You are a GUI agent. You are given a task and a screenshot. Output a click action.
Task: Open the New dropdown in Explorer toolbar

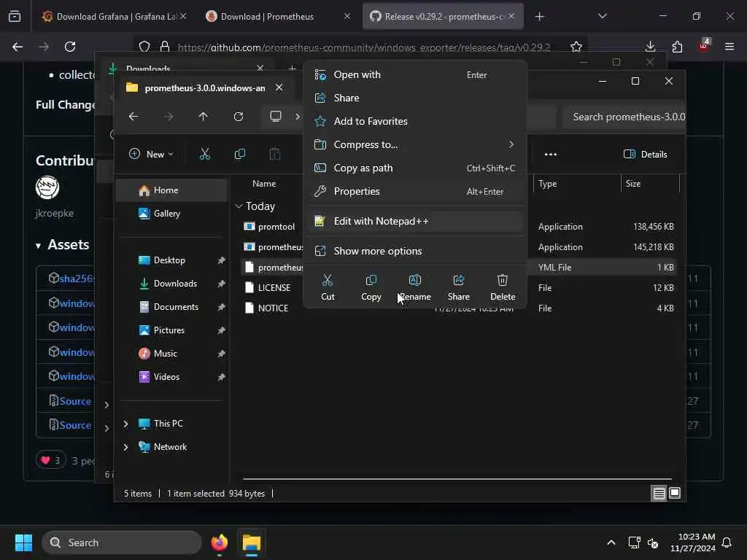(x=152, y=154)
